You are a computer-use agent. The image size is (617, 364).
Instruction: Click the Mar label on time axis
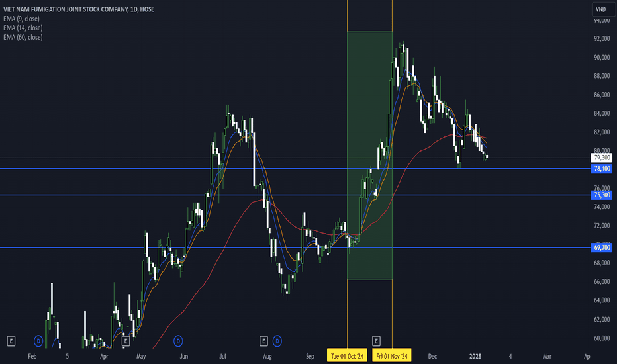click(x=547, y=357)
